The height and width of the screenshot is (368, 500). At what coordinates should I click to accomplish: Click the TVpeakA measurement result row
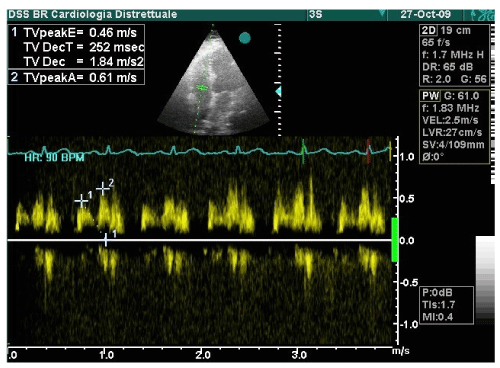coord(76,77)
